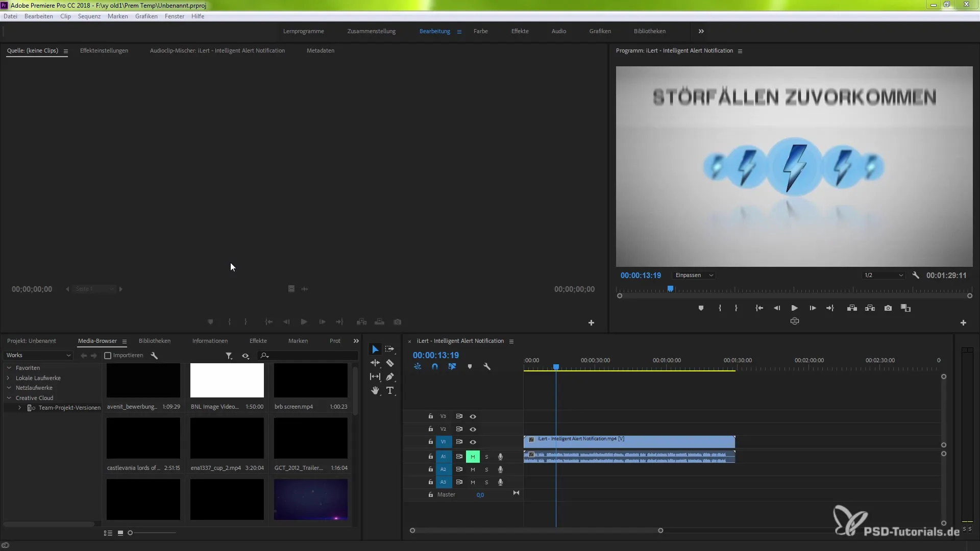Go to In point in program monitor
The height and width of the screenshot is (551, 980).
[759, 308]
